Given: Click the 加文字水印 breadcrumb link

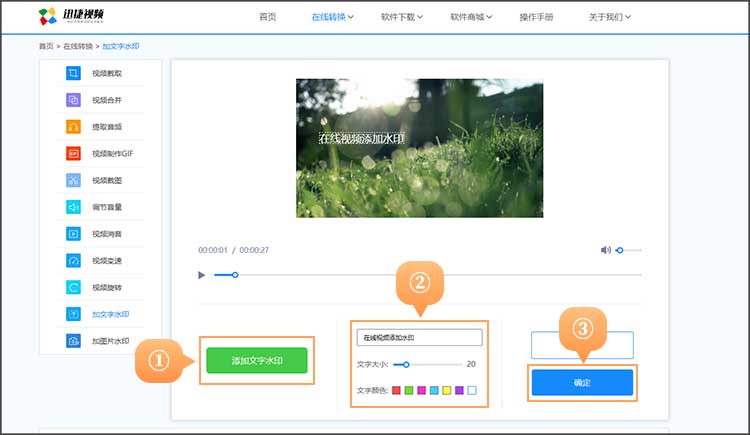Looking at the screenshot, I should click(x=121, y=46).
